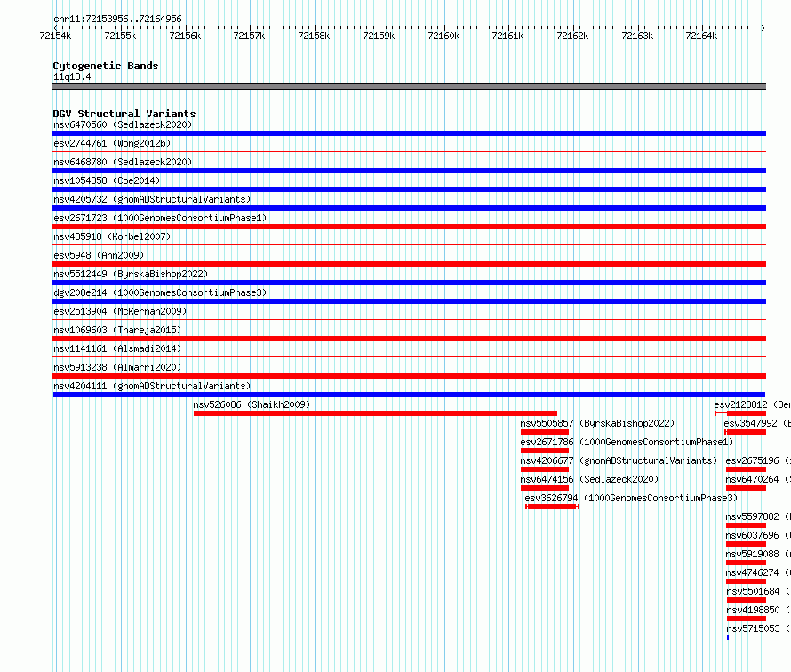
Task: Open the esv5948 (Ahn2009) variant label
Action: pos(99,255)
